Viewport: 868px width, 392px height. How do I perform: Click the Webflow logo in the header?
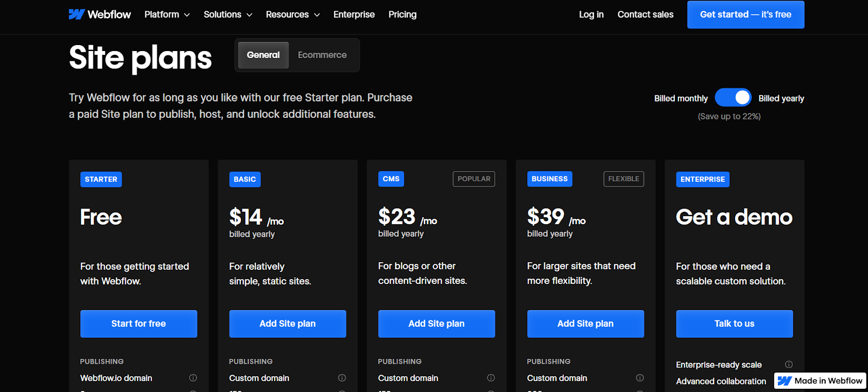pyautogui.click(x=100, y=15)
